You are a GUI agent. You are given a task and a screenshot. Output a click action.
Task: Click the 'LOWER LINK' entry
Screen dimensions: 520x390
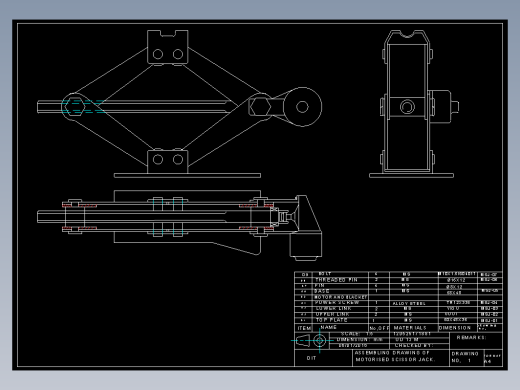(x=333, y=308)
